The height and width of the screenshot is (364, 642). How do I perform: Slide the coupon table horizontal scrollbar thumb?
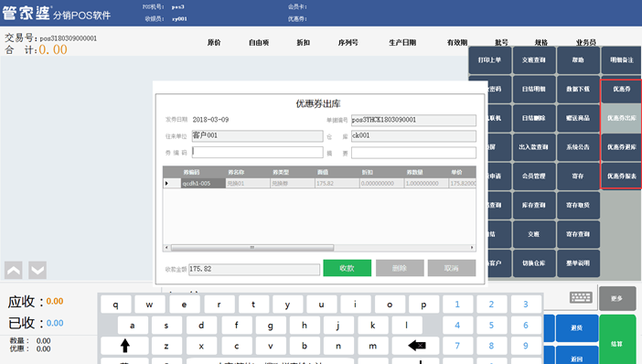tap(252, 248)
